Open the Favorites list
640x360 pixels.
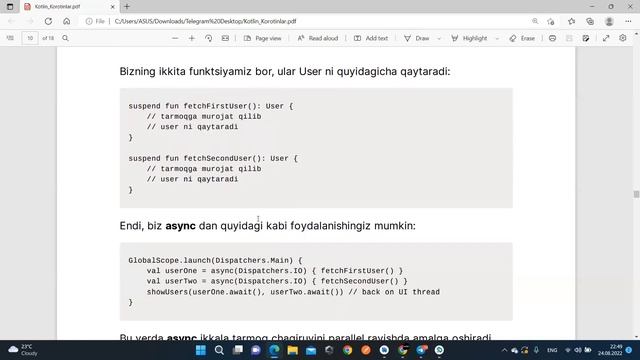tap(571, 21)
